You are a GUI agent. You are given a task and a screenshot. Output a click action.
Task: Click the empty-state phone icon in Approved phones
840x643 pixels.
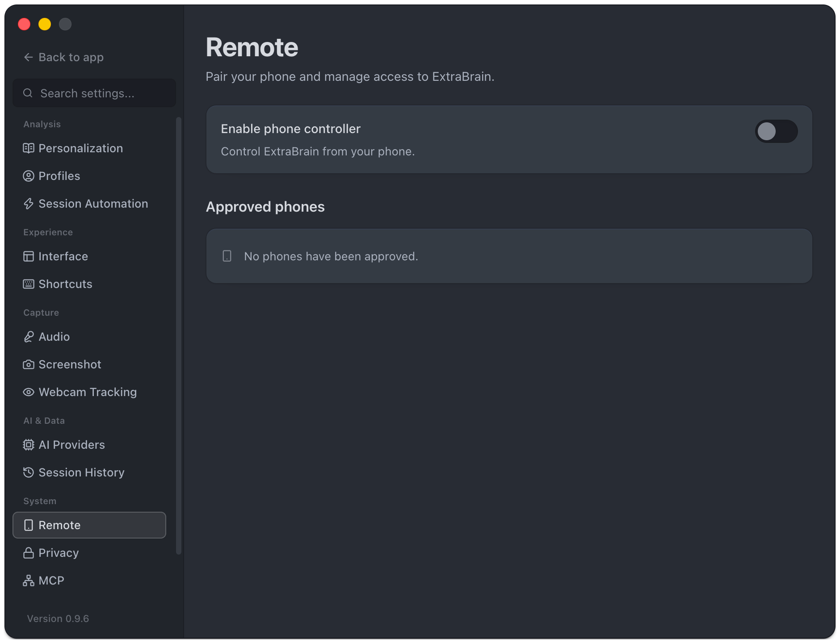tap(227, 256)
